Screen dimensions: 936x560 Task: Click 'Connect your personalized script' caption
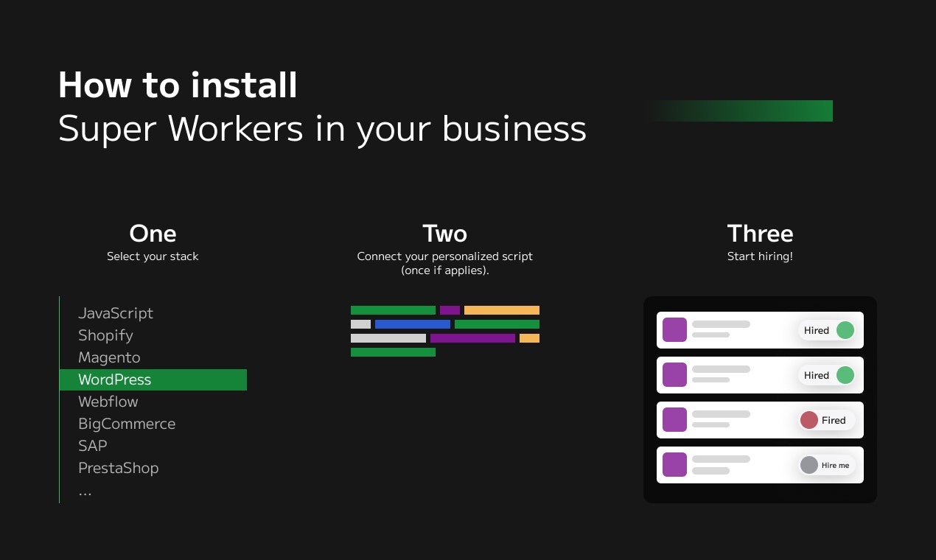[444, 256]
